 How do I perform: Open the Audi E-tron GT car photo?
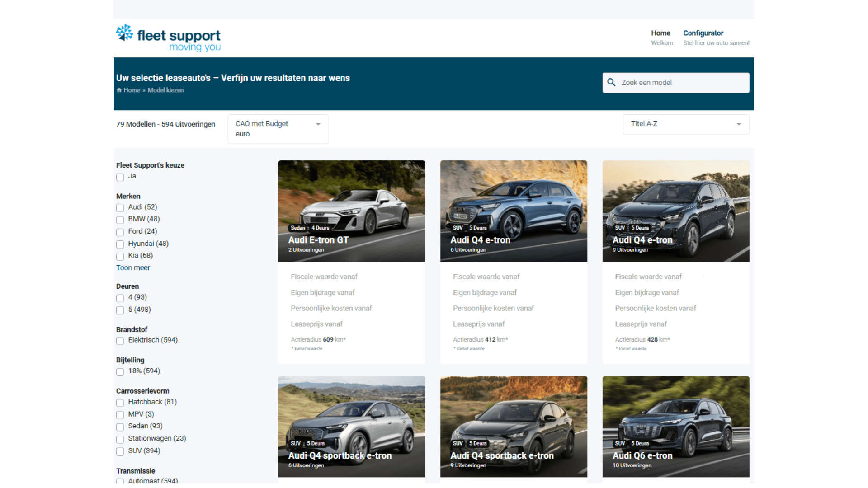pos(352,211)
